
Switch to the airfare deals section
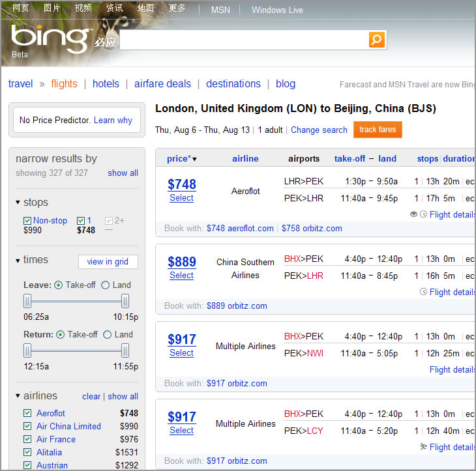pos(162,83)
